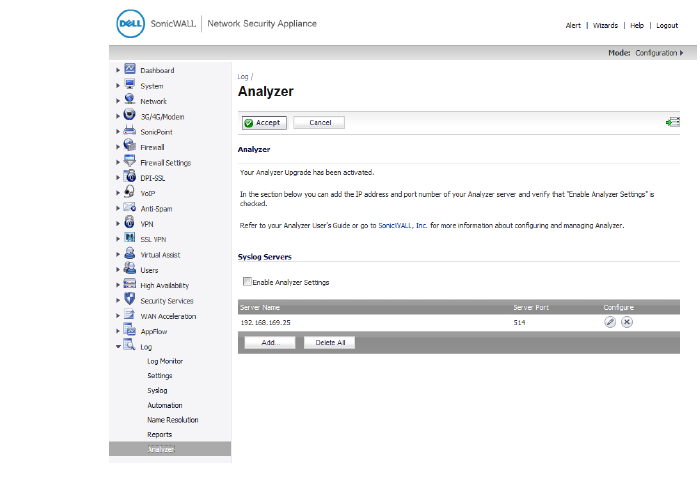Viewport: 700px width, 484px height.
Task: Click the Users icon
Action: click(x=129, y=268)
